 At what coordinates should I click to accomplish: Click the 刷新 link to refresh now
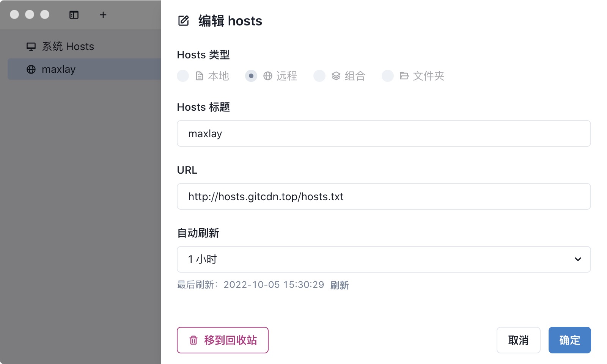tap(340, 285)
